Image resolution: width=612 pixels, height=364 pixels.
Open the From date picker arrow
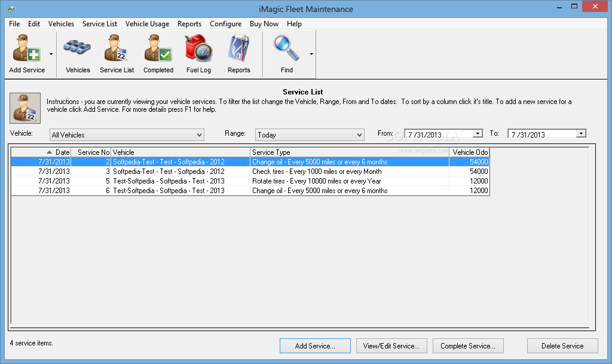click(478, 134)
